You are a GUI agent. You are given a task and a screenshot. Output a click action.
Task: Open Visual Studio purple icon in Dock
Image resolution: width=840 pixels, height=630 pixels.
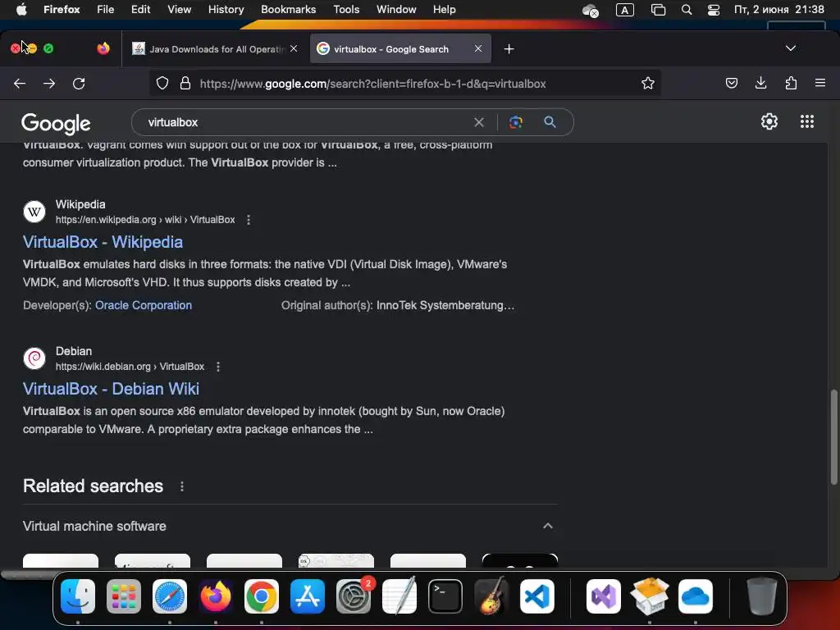[604, 596]
